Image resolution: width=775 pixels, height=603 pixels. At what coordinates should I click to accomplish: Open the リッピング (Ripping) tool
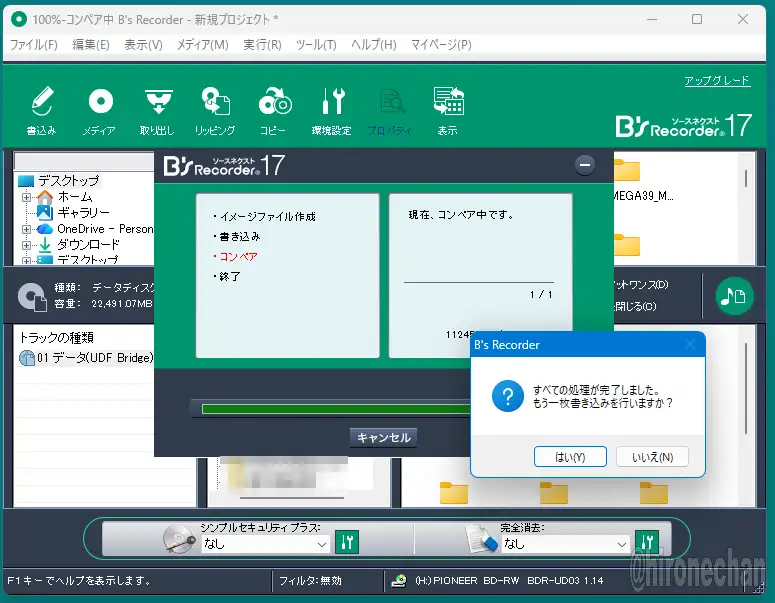(214, 104)
